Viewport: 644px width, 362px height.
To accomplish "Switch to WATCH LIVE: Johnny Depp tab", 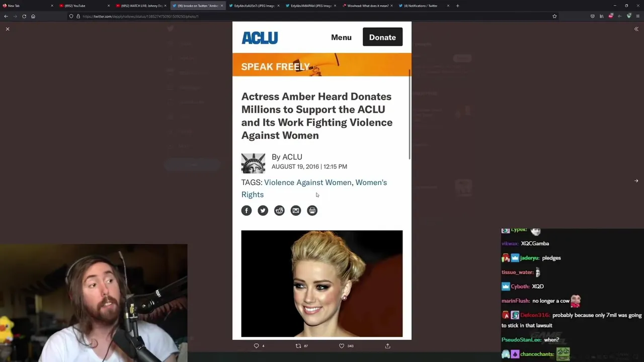I will tap(140, 6).
